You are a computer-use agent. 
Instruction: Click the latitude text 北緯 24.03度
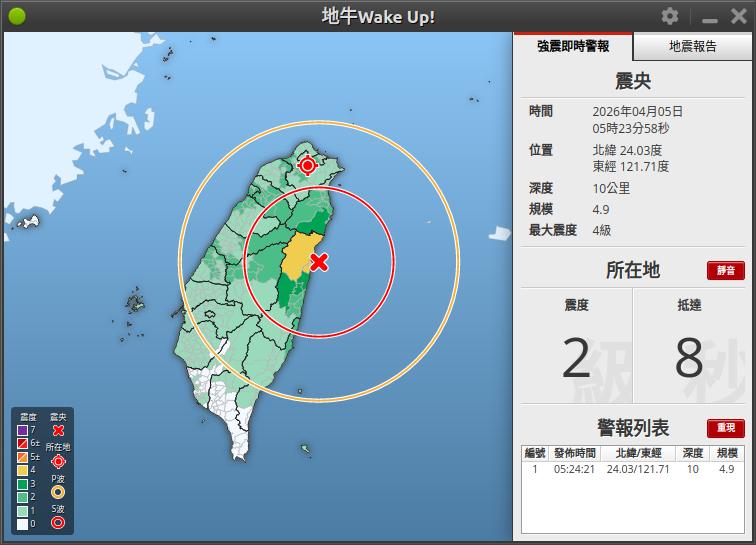point(627,150)
